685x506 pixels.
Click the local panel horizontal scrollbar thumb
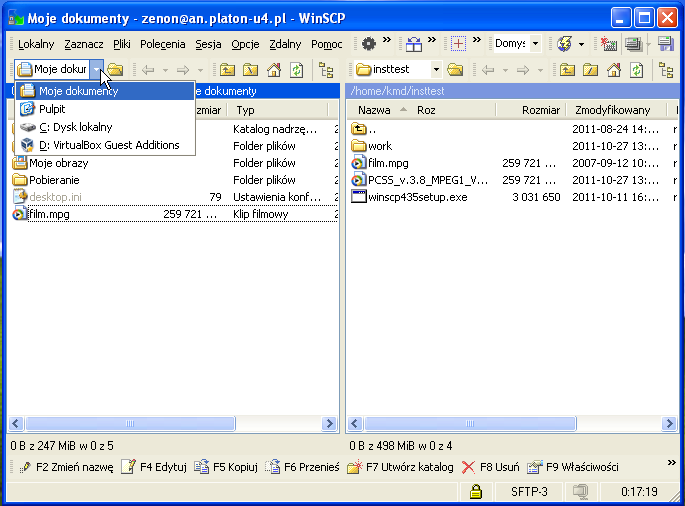[x=130, y=423]
